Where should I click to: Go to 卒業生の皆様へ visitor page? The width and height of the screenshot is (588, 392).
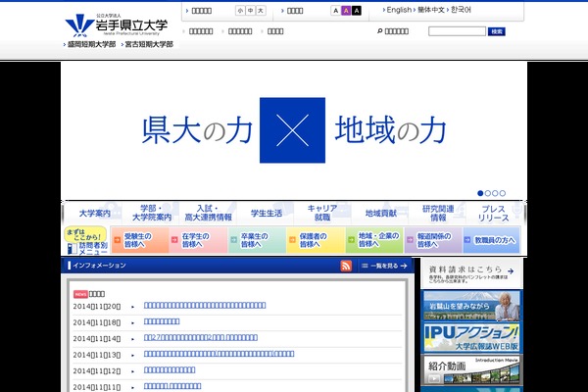(257, 240)
